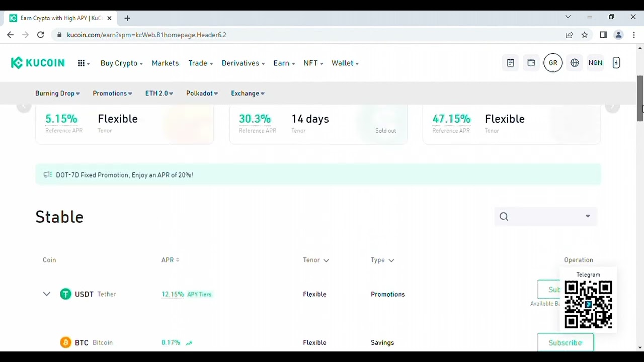The width and height of the screenshot is (644, 362).
Task: Open the browser side panel icon
Action: (603, 35)
